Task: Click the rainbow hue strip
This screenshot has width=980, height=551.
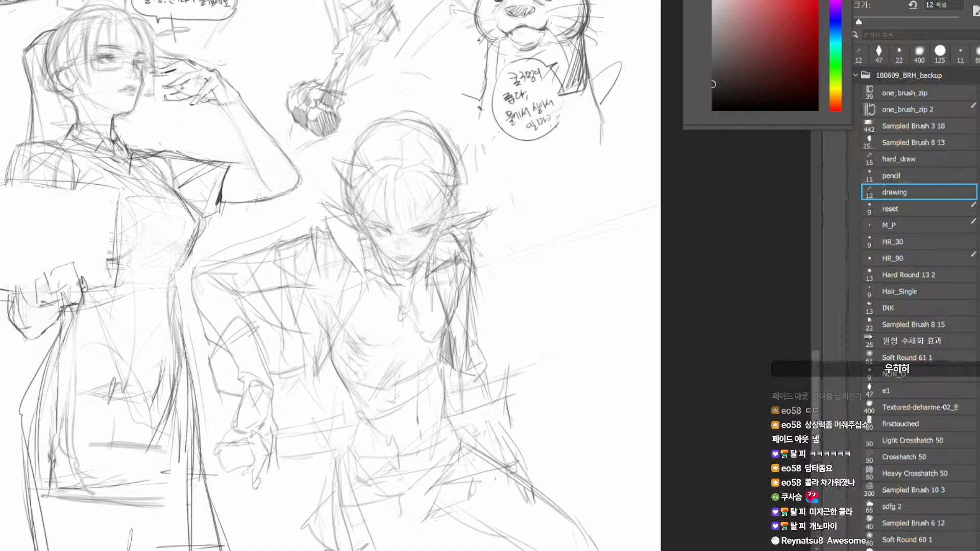Action: point(835,55)
